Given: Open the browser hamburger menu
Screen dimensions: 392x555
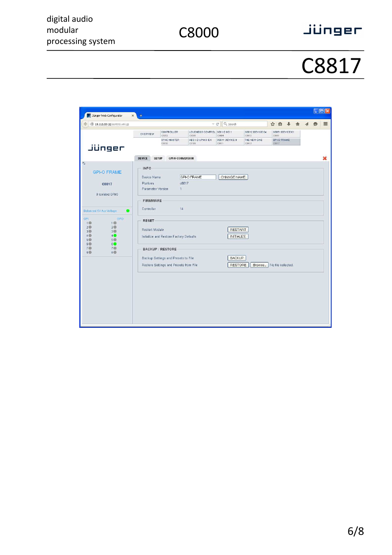Looking at the screenshot, I should coord(325,124).
